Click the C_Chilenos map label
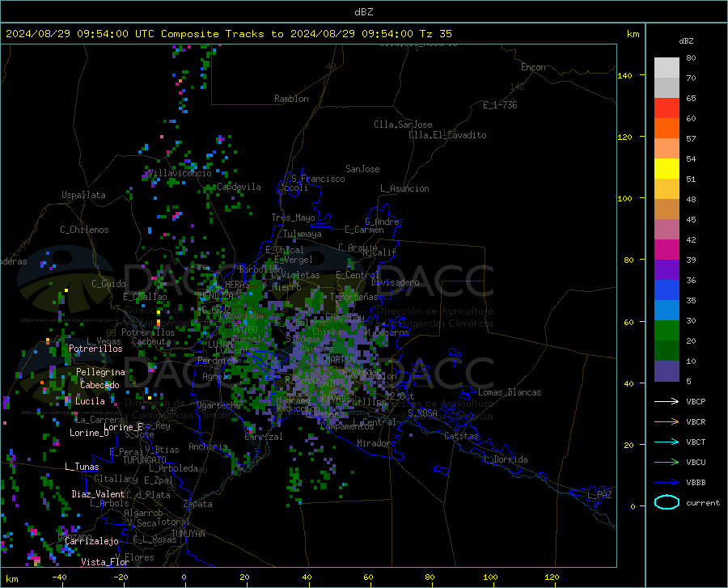Viewport: 728px width, 588px height. 84,230
